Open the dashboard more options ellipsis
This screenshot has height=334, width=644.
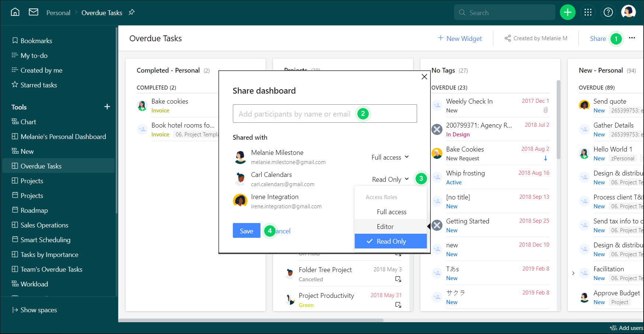632,38
